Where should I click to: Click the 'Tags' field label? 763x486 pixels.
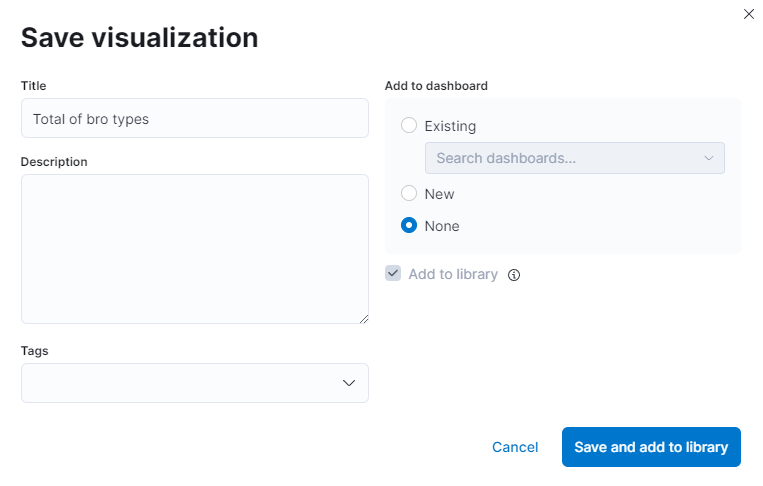tap(34, 351)
